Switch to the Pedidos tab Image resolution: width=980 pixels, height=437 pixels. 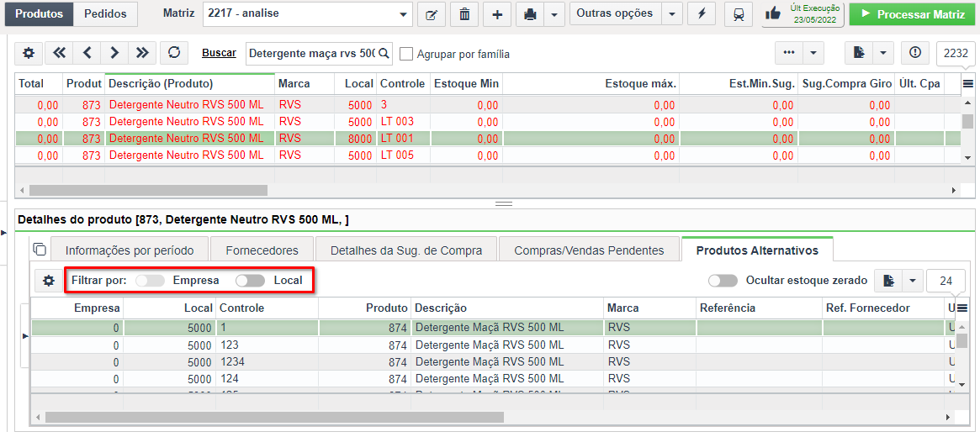[x=105, y=13]
